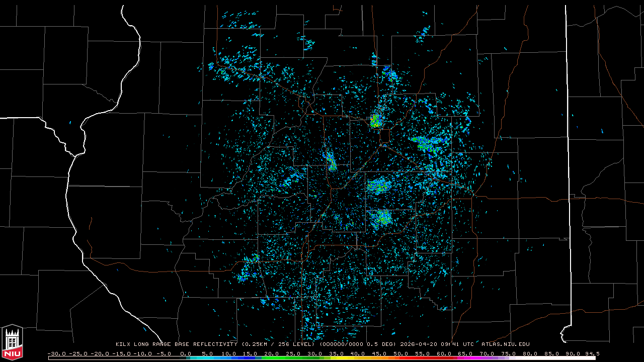Image resolution: width=644 pixels, height=362 pixels.
Task: Click the -30.0 label on the color scale
Action: click(56, 353)
